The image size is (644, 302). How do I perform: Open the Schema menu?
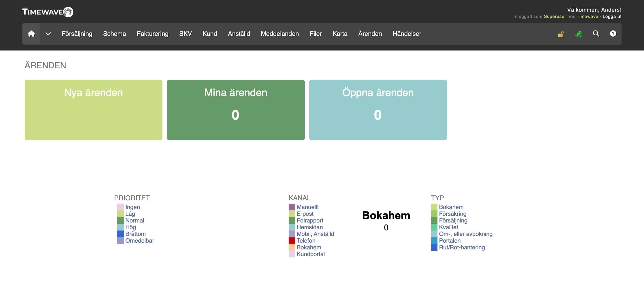point(115,34)
